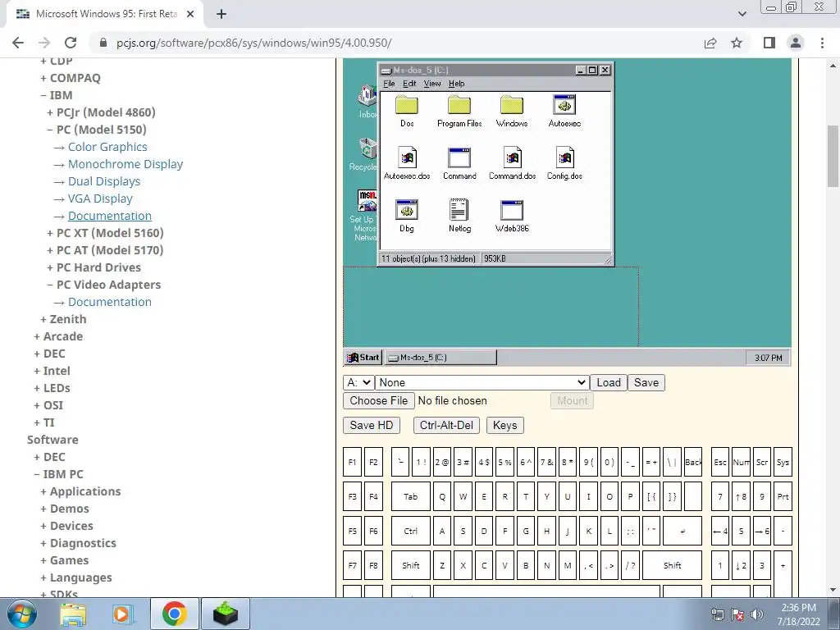Click the Esc on-screen key

(x=720, y=463)
